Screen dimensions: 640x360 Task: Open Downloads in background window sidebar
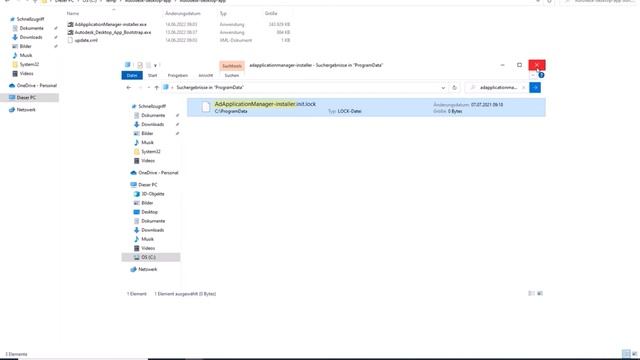click(31, 37)
